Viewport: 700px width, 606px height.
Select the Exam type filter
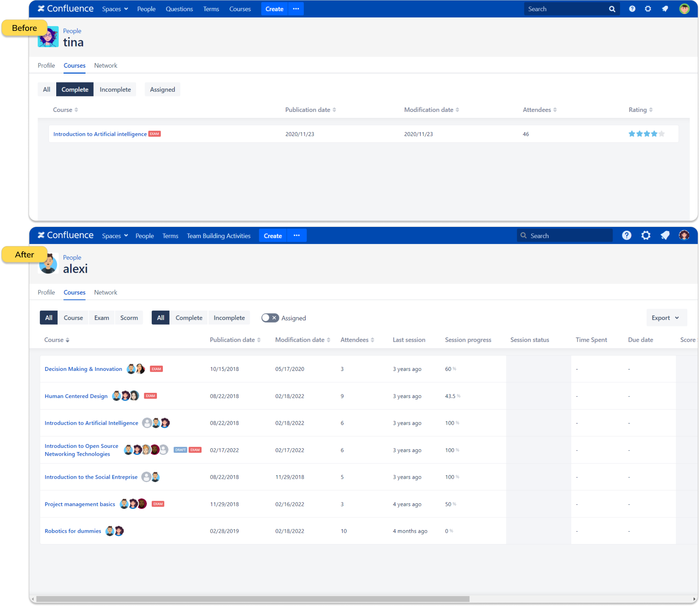(102, 318)
